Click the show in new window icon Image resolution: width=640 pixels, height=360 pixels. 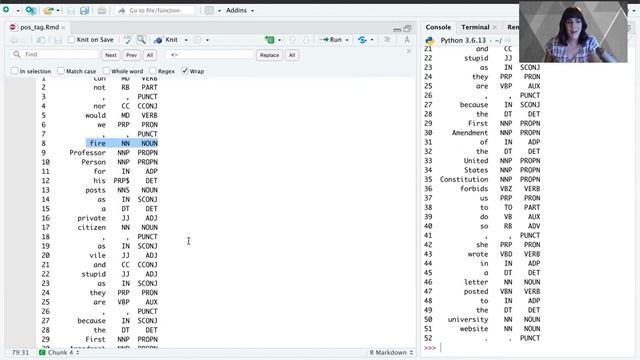click(x=41, y=40)
